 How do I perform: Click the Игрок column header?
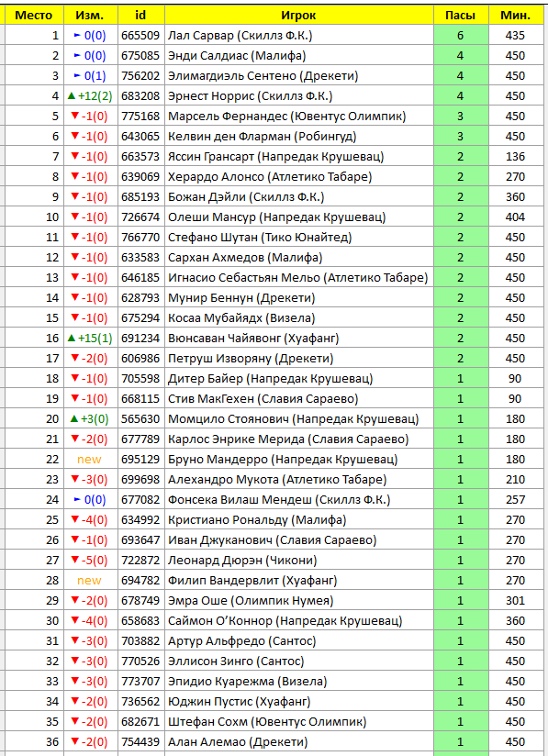pyautogui.click(x=299, y=15)
